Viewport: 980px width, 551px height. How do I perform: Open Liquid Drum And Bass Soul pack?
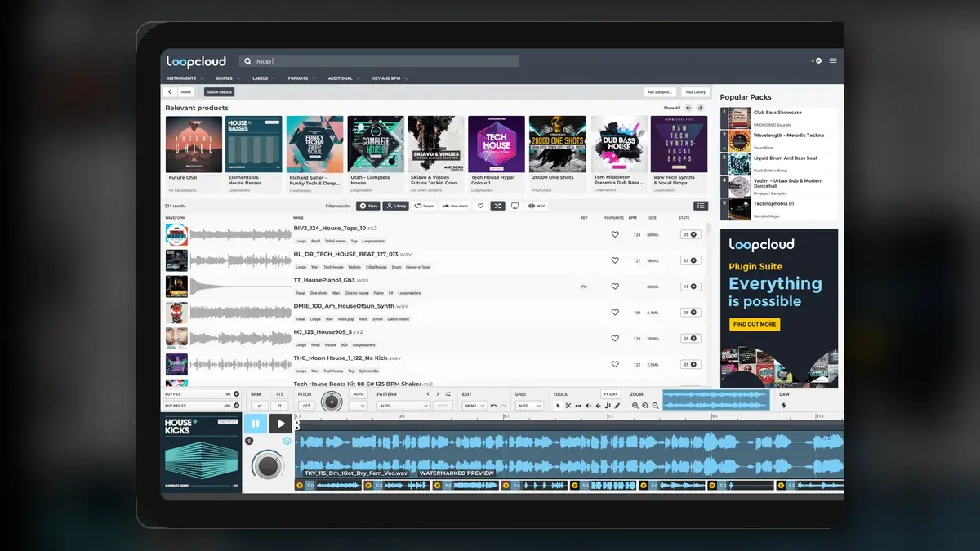click(778, 163)
